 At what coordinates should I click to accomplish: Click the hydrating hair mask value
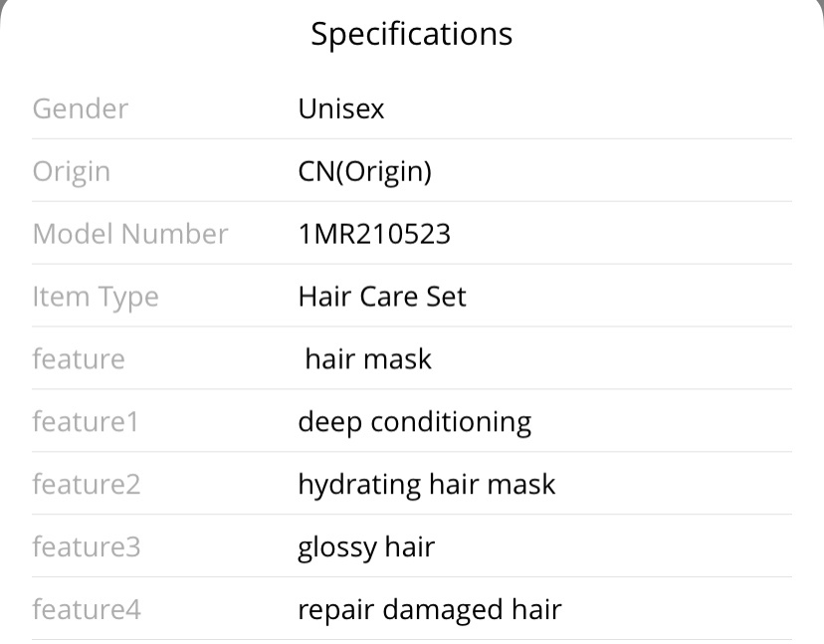(427, 485)
